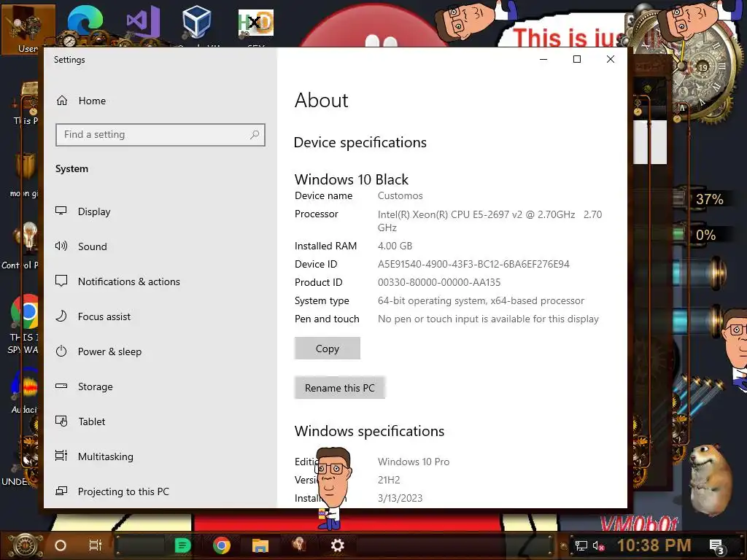The image size is (747, 560).
Task: Click the muted volume tray icon
Action: [598, 545]
